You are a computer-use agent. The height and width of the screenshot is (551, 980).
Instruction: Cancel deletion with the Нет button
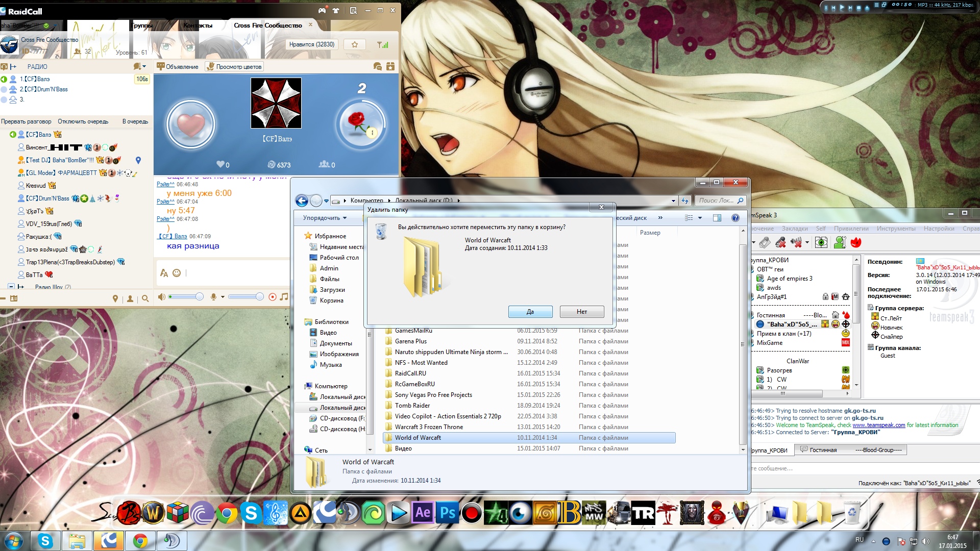(582, 312)
